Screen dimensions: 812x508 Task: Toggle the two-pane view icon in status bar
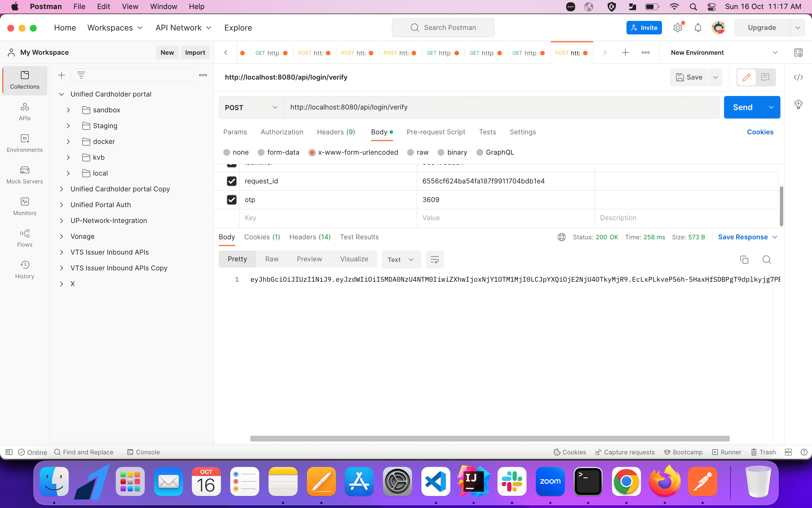point(788,452)
